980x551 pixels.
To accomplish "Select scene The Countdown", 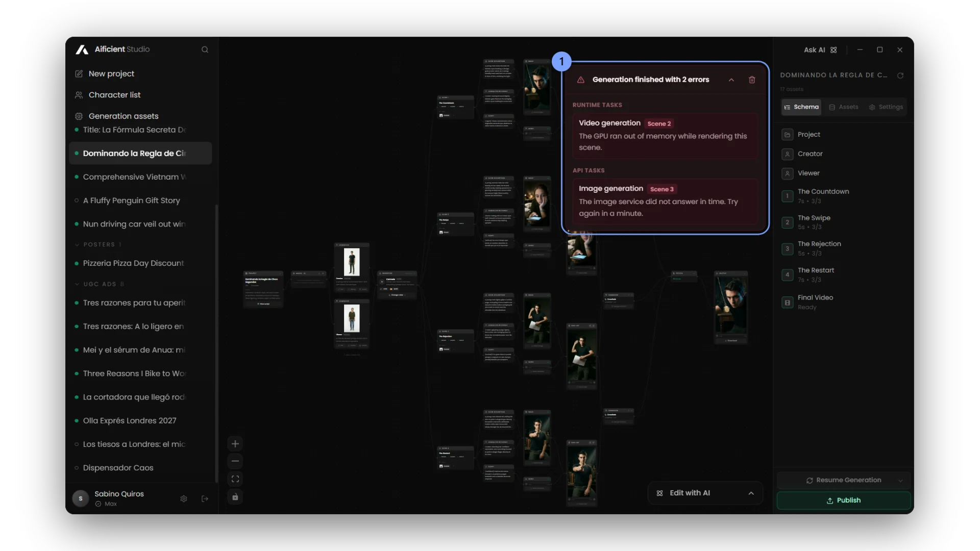I will [x=844, y=196].
